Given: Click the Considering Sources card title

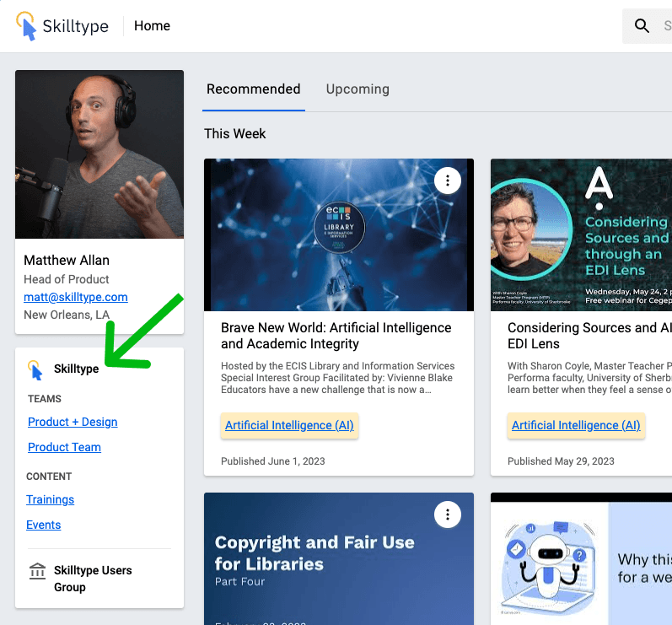Looking at the screenshot, I should [589, 336].
